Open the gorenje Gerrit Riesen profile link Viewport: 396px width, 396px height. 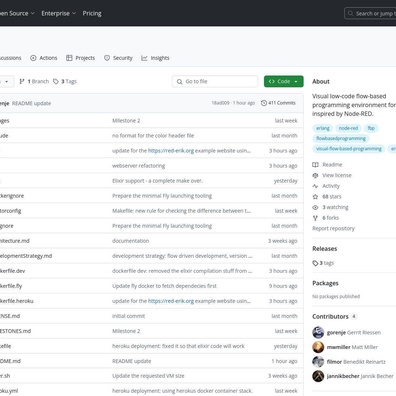[x=354, y=333]
